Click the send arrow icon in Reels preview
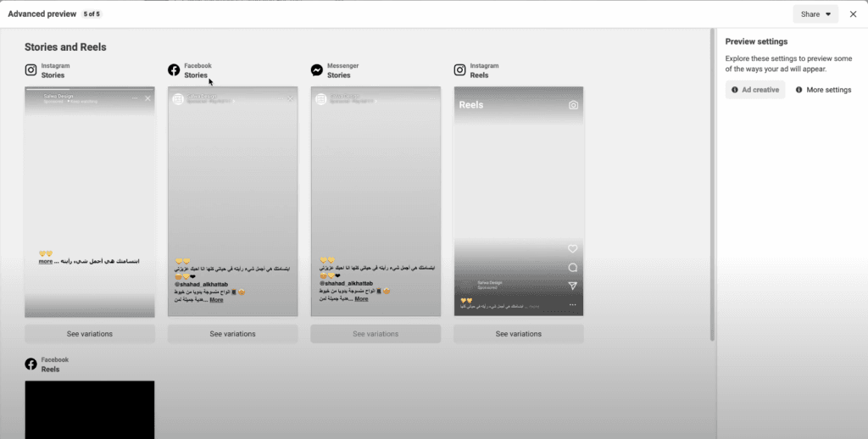The width and height of the screenshot is (868, 439). tap(573, 286)
